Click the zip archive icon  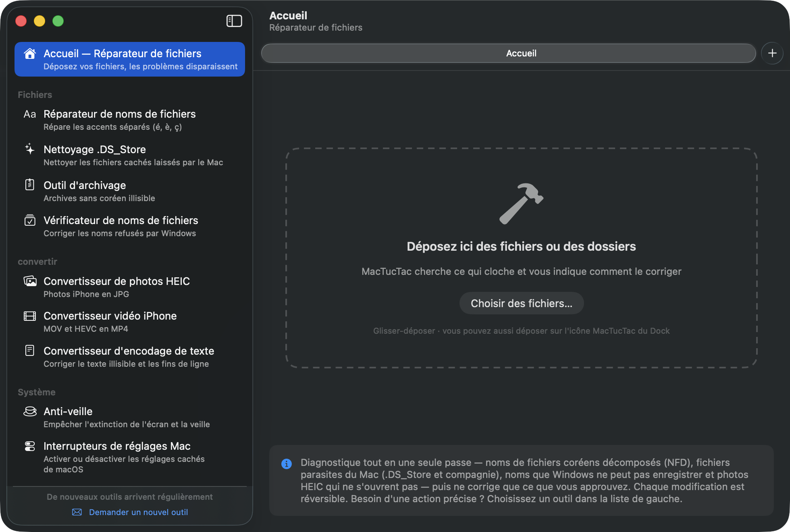[x=30, y=185]
